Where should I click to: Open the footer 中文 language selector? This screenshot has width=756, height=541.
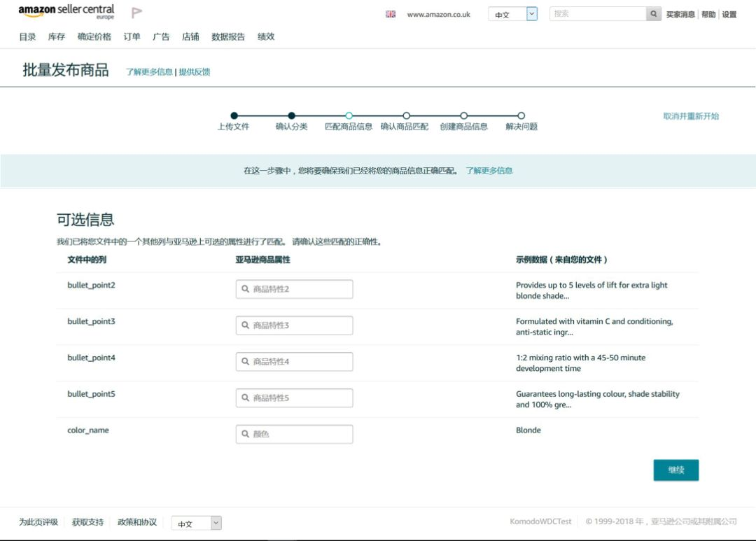(x=197, y=523)
